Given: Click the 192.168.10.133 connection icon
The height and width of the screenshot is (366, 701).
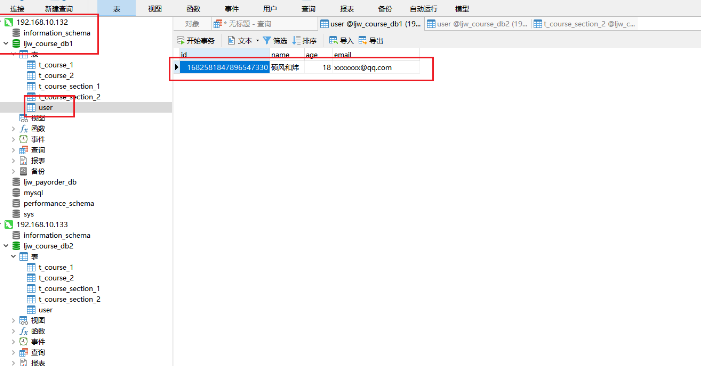Looking at the screenshot, I should coord(8,224).
